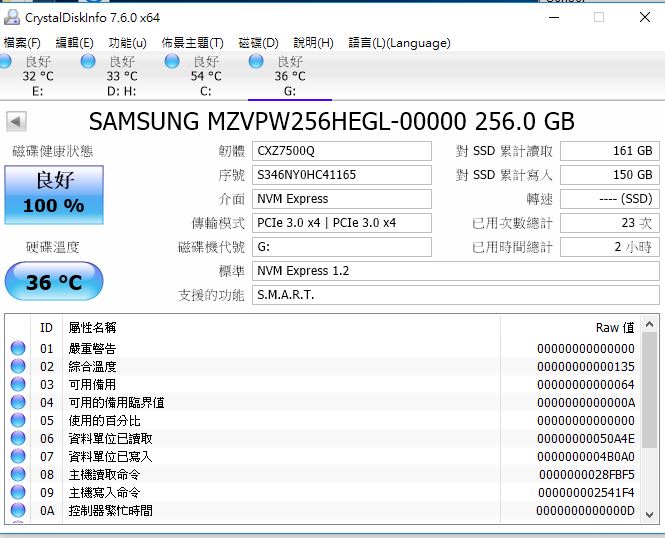Click the total host reads value 161 GB
Image resolution: width=665 pixels, height=538 pixels.
point(610,151)
